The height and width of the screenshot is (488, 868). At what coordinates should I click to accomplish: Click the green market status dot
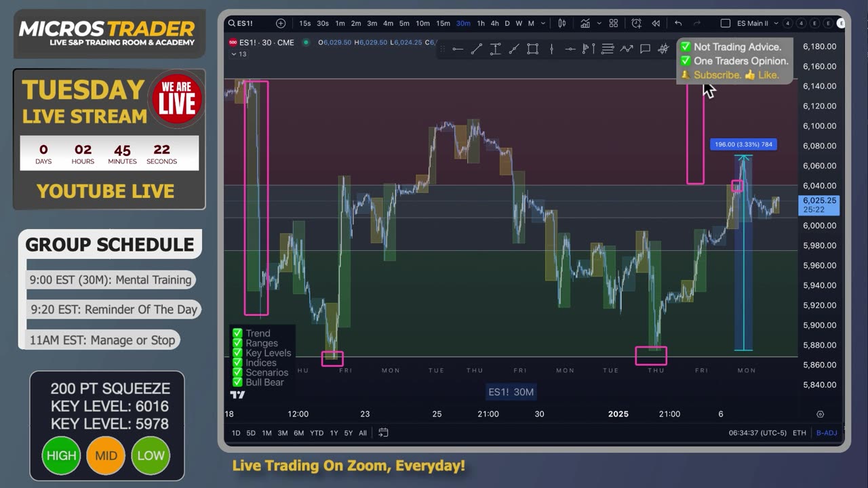306,42
